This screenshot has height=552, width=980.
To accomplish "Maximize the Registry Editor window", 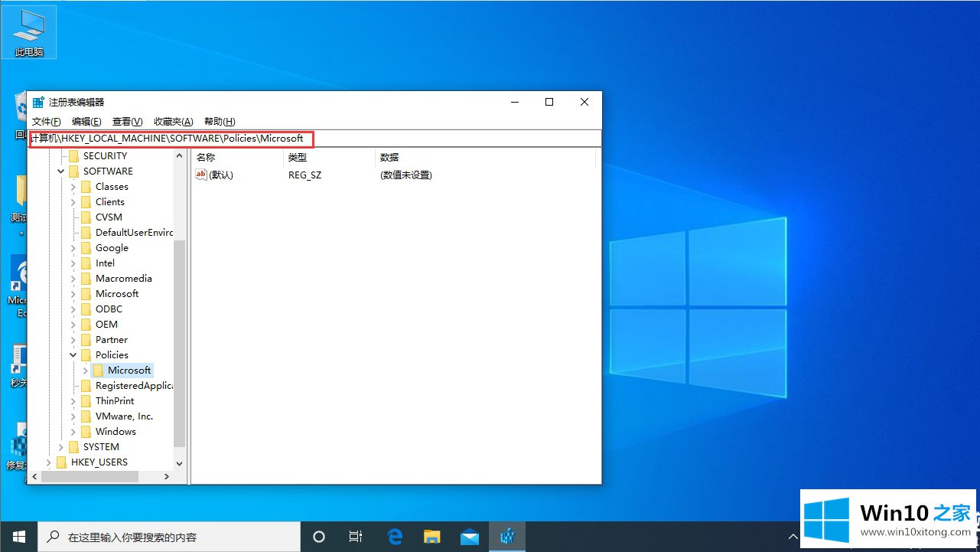I will click(549, 102).
